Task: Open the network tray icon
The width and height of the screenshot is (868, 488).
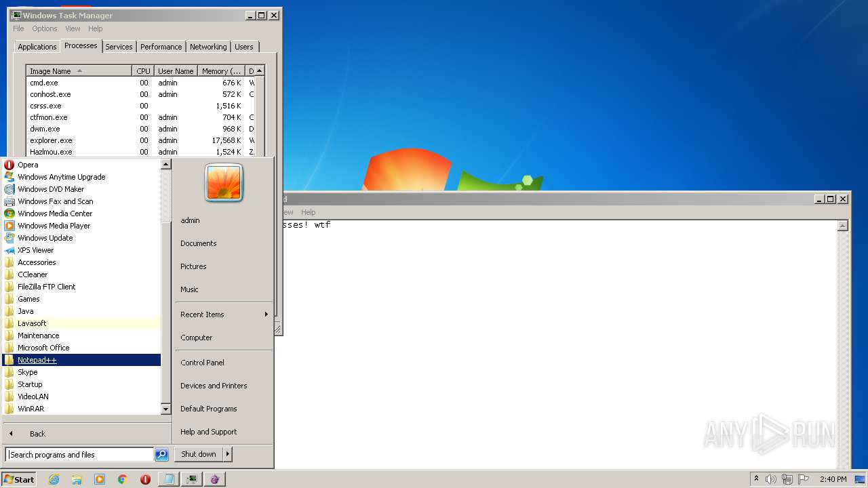Action: 787,479
